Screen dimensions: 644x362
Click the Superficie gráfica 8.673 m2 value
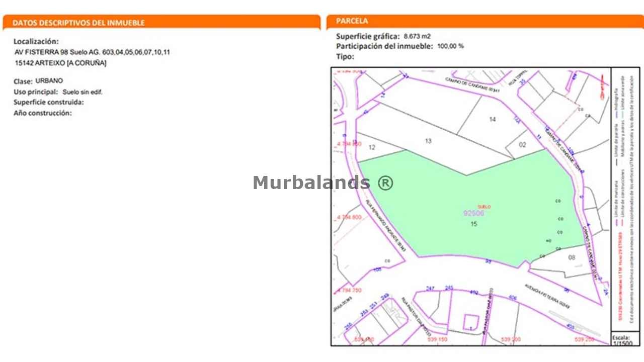[417, 36]
